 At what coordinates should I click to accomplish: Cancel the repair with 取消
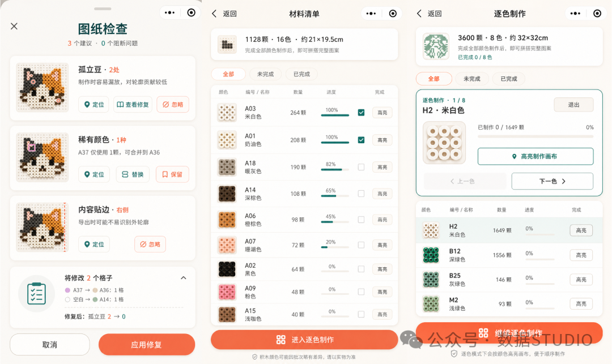(x=49, y=345)
